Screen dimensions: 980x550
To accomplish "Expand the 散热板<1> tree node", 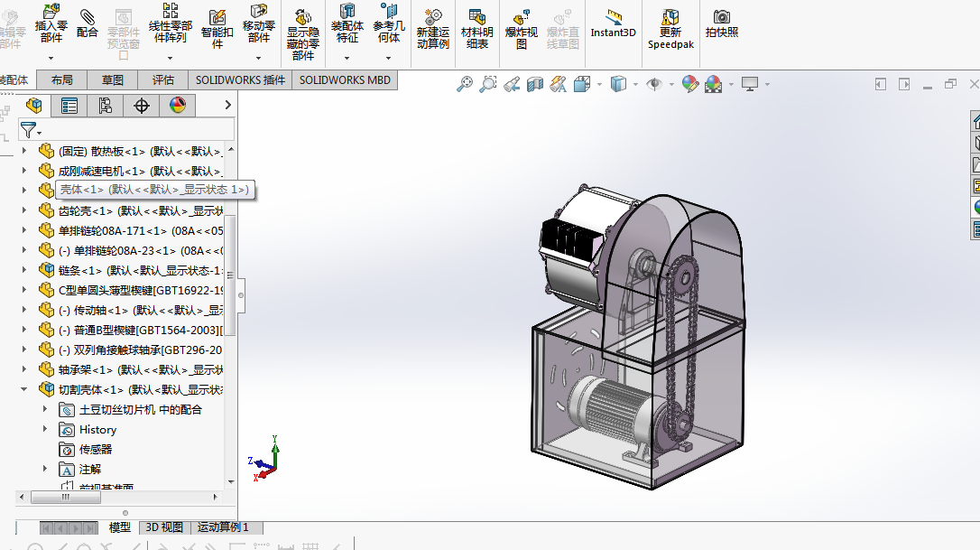I will [24, 151].
